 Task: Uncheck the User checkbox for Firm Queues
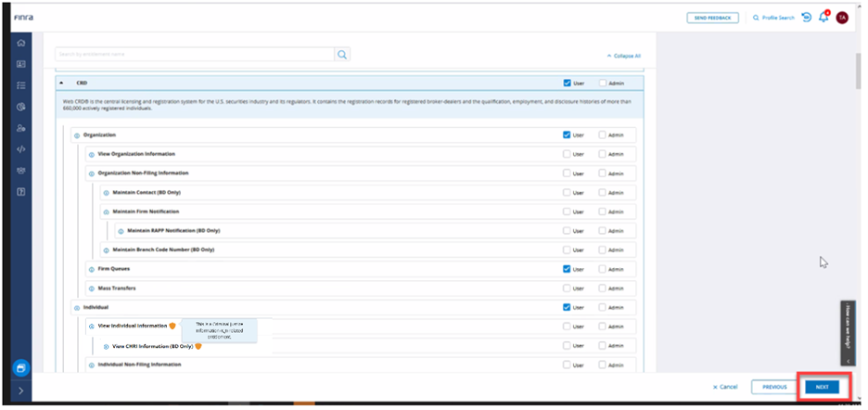click(567, 269)
